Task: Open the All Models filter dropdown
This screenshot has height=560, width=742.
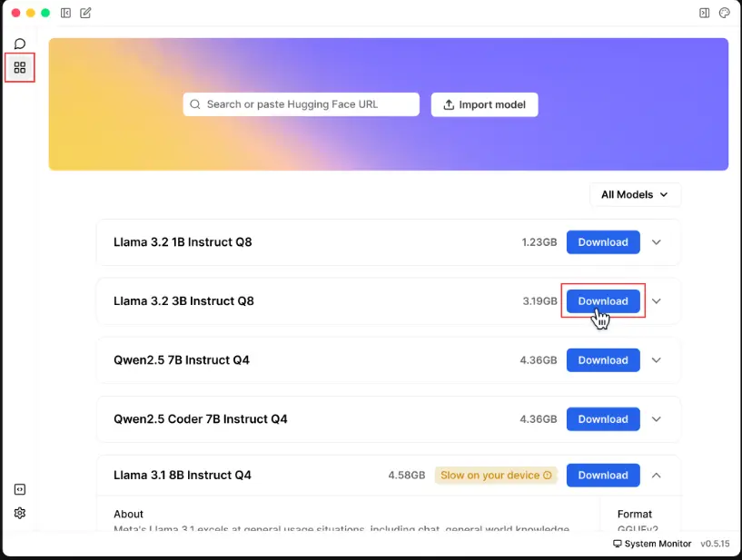Action: (x=634, y=194)
